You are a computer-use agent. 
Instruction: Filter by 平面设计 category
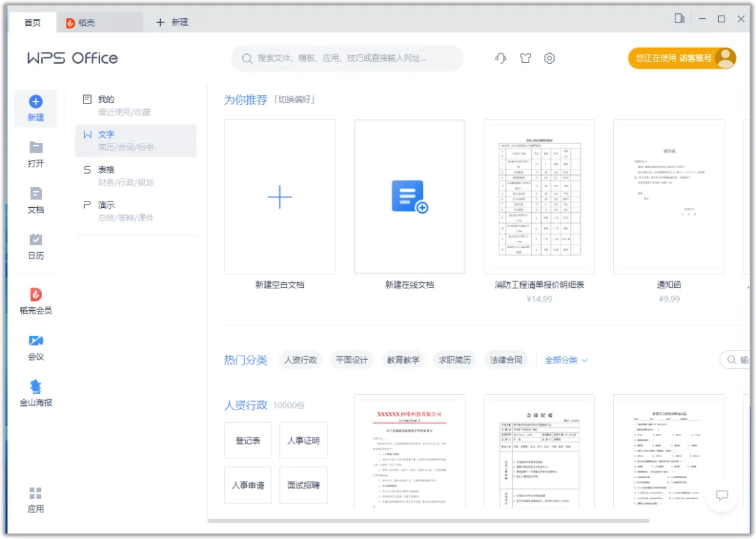point(352,360)
